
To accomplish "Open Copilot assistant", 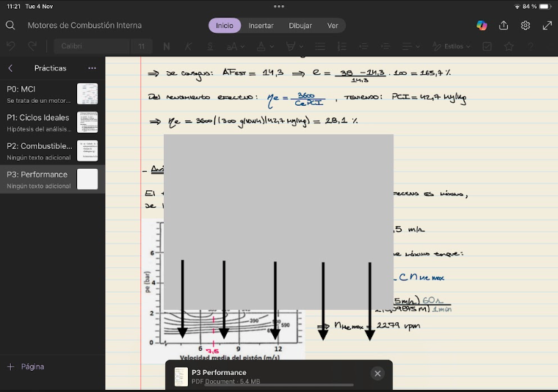I will pos(482,25).
